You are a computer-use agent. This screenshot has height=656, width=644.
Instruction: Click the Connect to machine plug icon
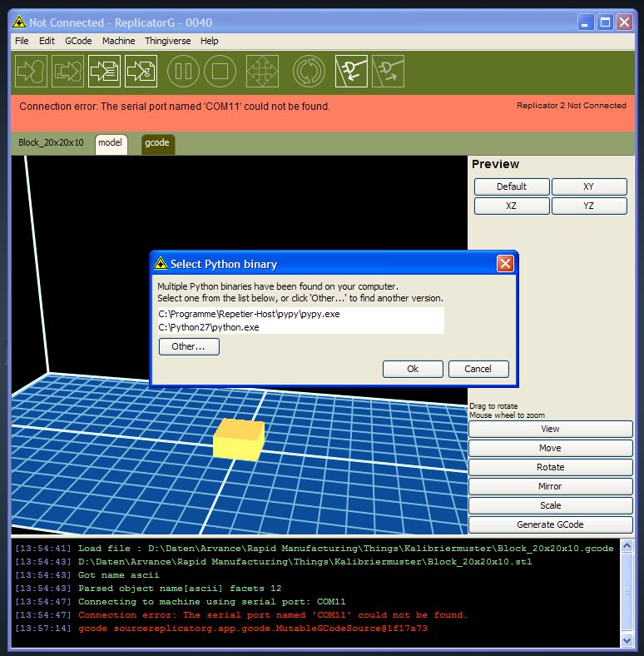[x=351, y=71]
